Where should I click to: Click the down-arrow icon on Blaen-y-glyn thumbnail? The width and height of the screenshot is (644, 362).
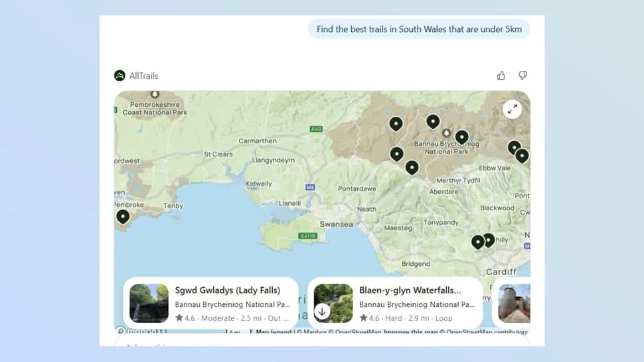tap(322, 311)
